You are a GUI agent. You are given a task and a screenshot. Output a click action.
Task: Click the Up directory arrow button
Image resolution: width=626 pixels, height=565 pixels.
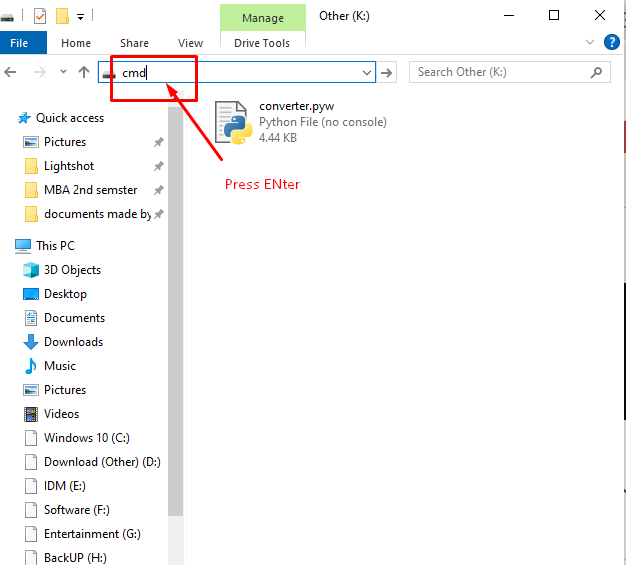[x=85, y=72]
